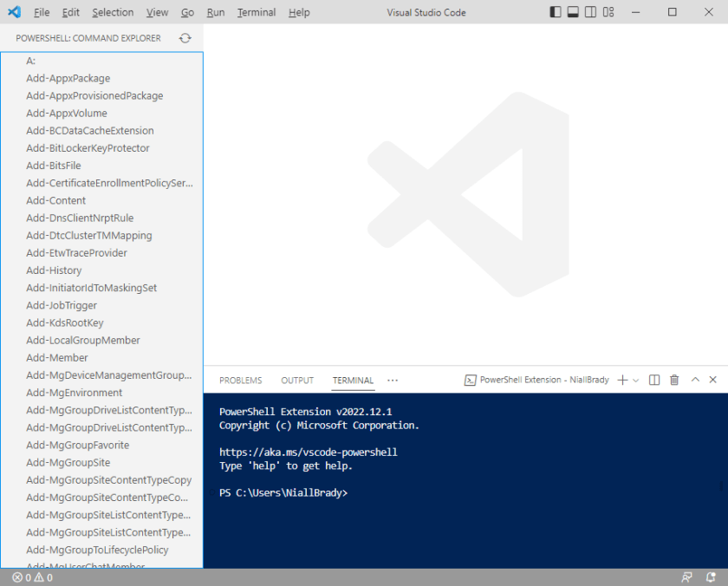Open notifications bell in status bar
728x586 pixels.
pyautogui.click(x=710, y=577)
